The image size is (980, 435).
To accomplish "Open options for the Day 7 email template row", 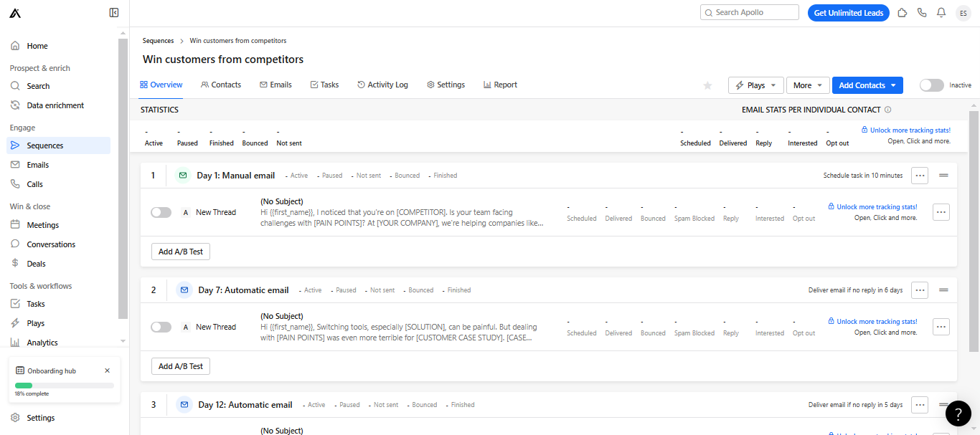I will [x=941, y=327].
